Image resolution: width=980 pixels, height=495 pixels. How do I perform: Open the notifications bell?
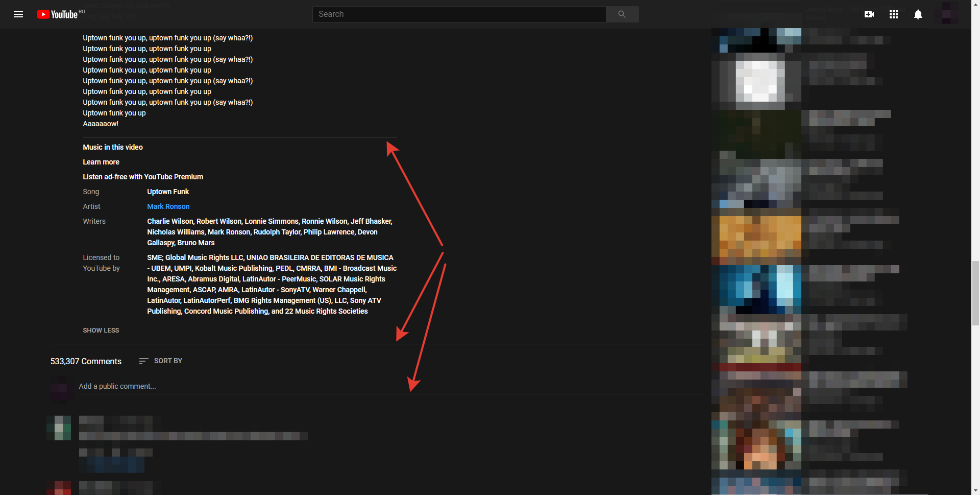coord(918,14)
